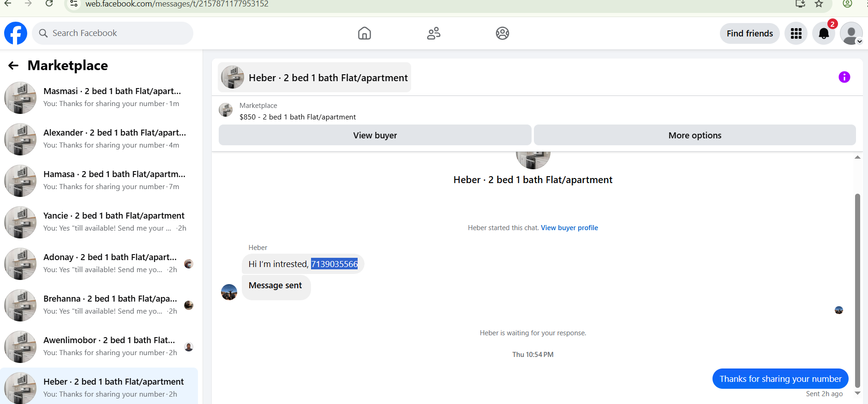Click the listing thumbnail beside Marketplace label
The image size is (868, 404).
click(226, 110)
